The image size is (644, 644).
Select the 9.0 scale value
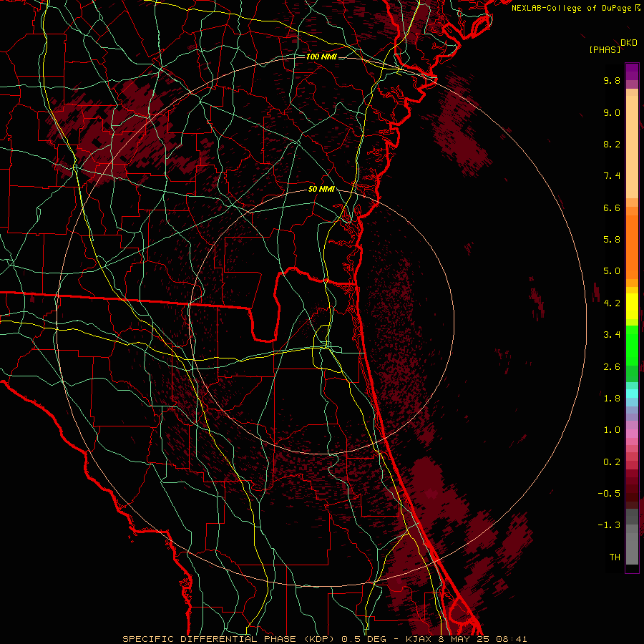612,112
